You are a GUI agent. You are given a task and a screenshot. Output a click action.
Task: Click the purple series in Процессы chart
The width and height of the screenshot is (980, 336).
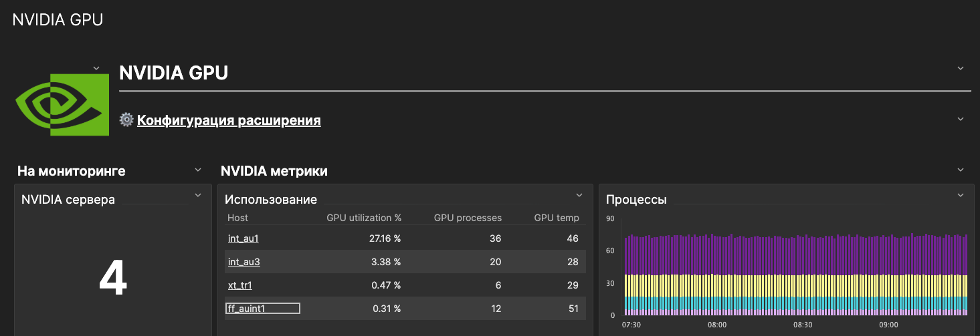(x=796, y=255)
